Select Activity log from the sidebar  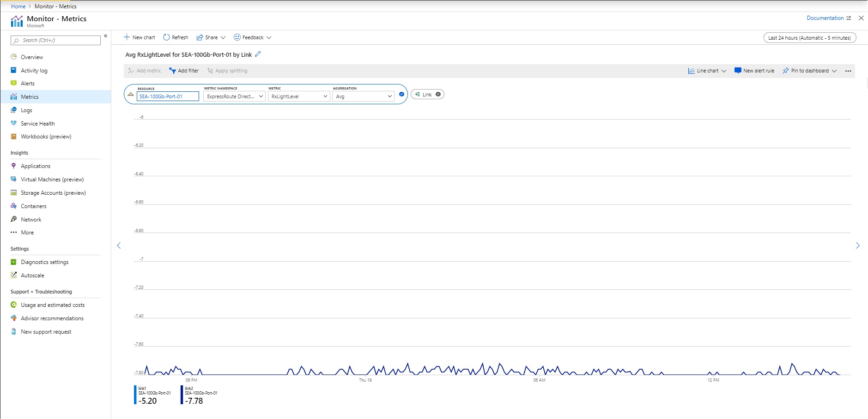pyautogui.click(x=34, y=70)
